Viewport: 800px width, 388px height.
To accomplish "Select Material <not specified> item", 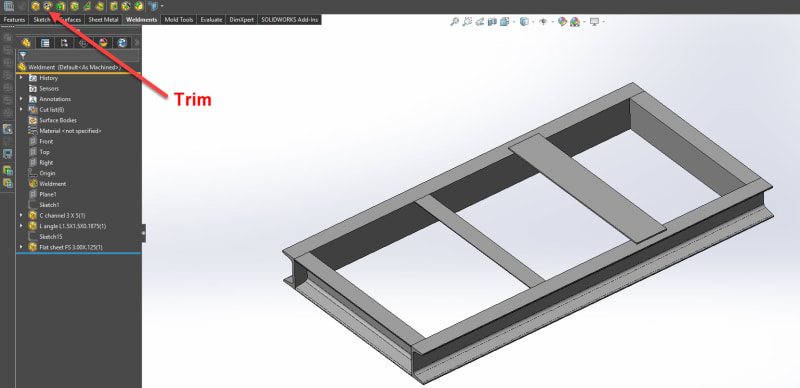I will point(65,131).
